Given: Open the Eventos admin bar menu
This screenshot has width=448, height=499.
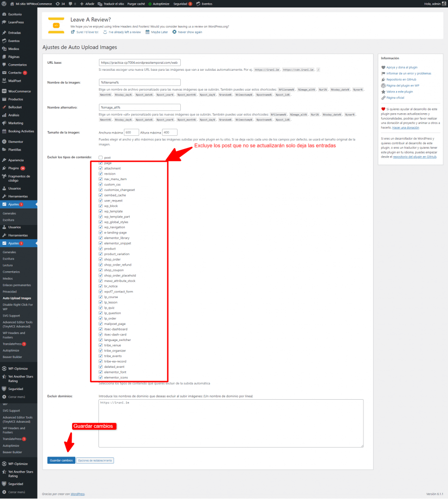Looking at the screenshot, I should click(x=204, y=4).
